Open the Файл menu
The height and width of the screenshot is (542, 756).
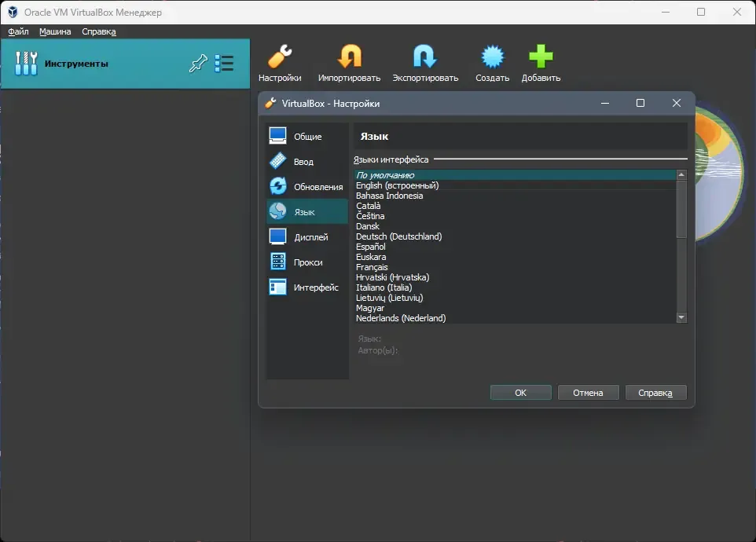tap(18, 31)
